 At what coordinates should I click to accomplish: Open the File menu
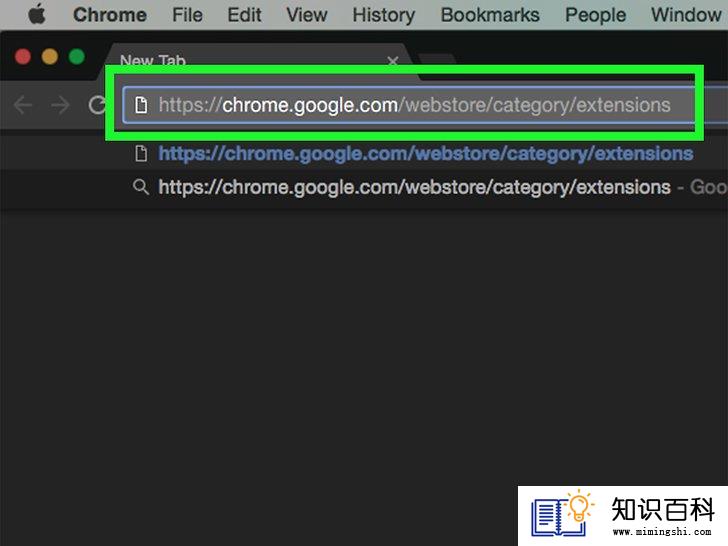click(x=187, y=15)
